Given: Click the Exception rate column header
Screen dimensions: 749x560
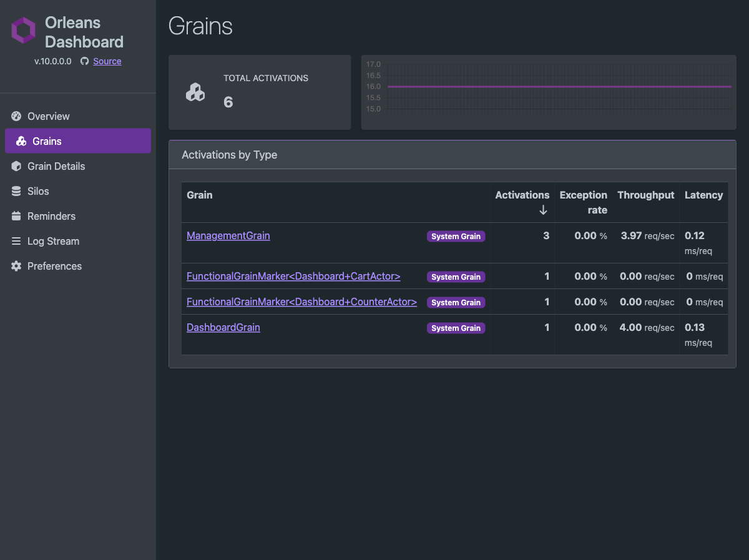Looking at the screenshot, I should coord(584,202).
